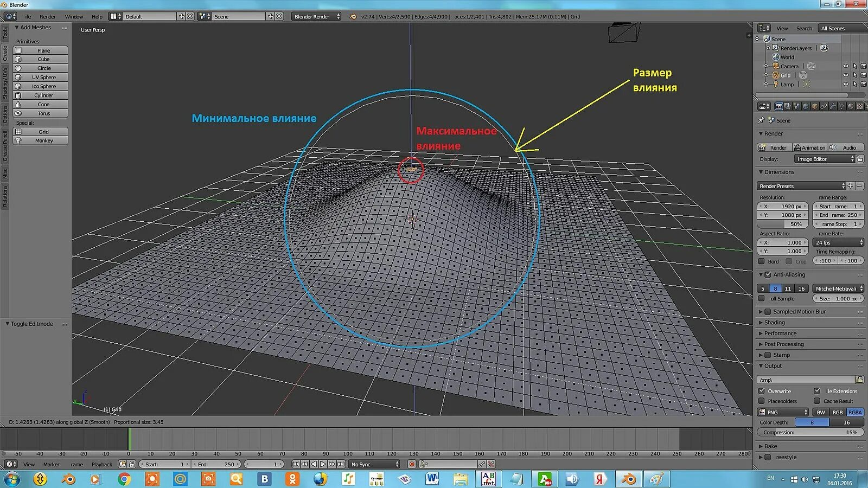
Task: Toggle Grid visibility eye in the outliner
Action: coord(845,75)
